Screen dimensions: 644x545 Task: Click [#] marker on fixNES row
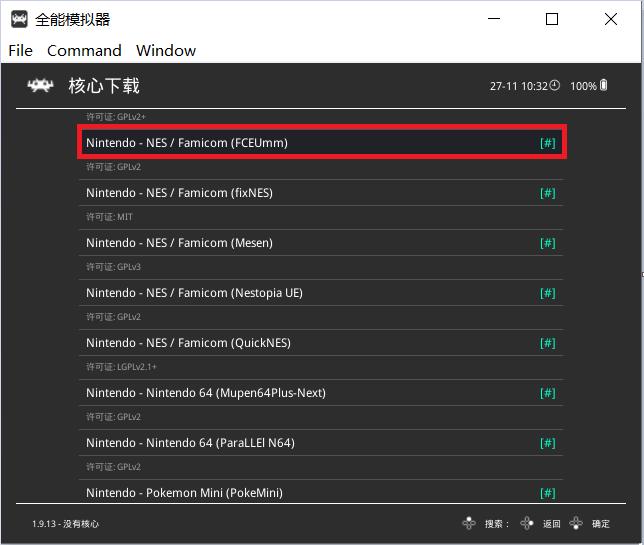pos(547,193)
